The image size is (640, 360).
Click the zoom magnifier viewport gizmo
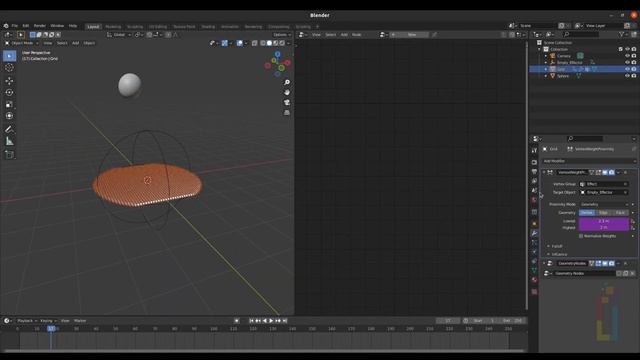287,82
